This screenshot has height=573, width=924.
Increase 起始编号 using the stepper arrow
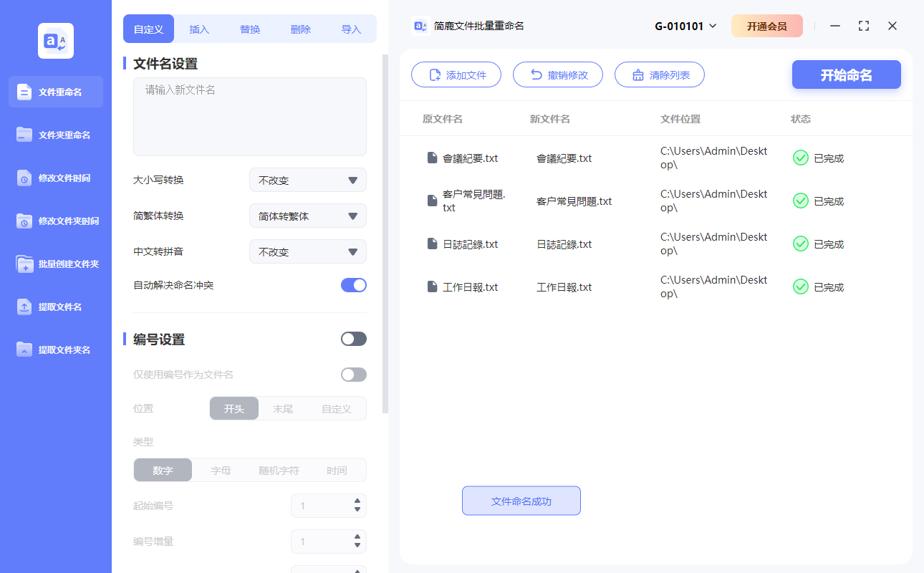[x=357, y=501]
